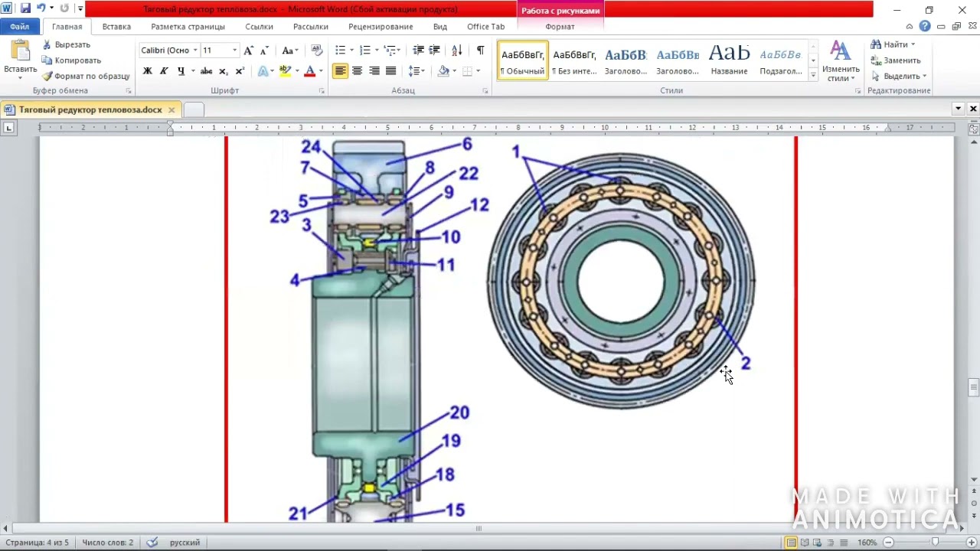Select Подзаголовок style
Screen dimensions: 980x551
point(780,61)
